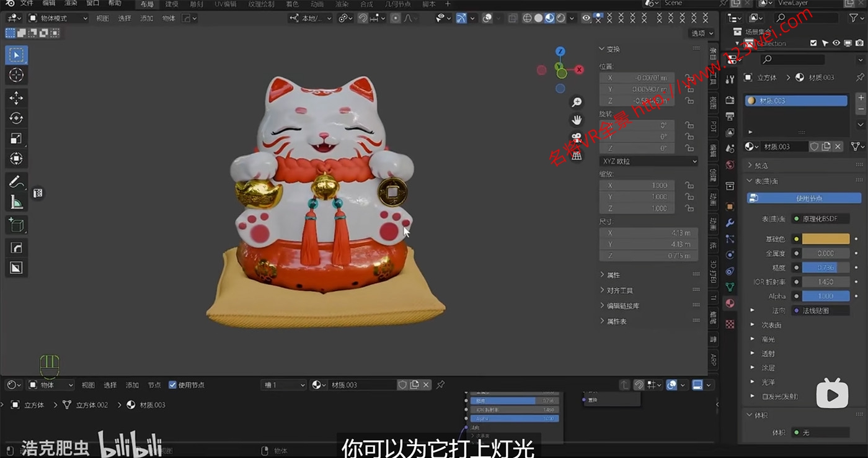Screen dimensions: 868x458
Task: Open the Modifier properties wrench tab
Action: click(x=732, y=222)
